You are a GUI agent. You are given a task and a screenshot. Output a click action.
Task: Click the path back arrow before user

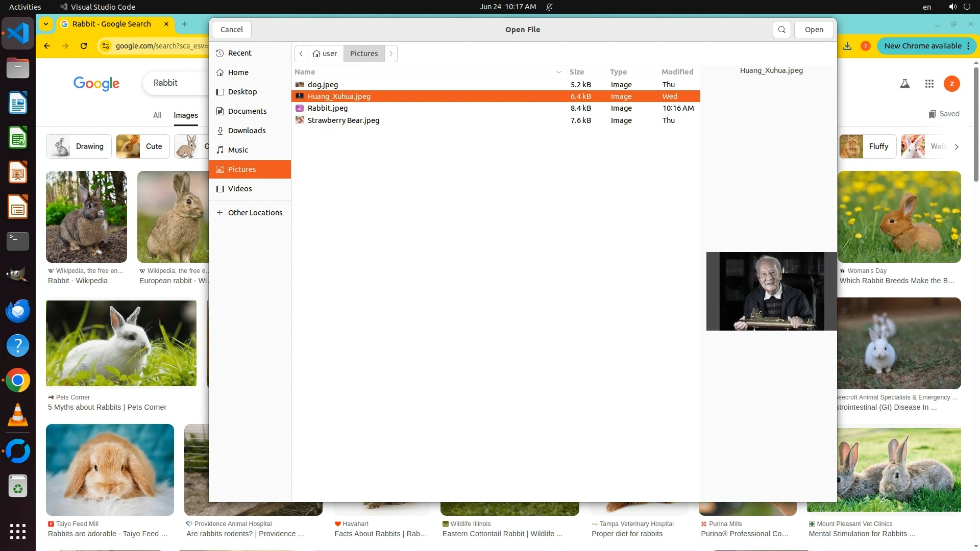(x=301, y=54)
